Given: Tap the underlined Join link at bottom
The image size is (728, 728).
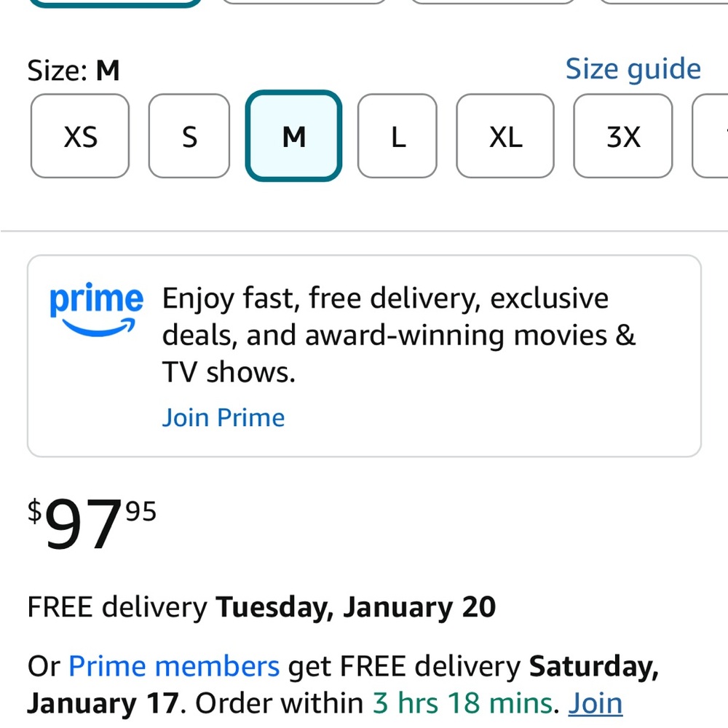Looking at the screenshot, I should tap(596, 703).
